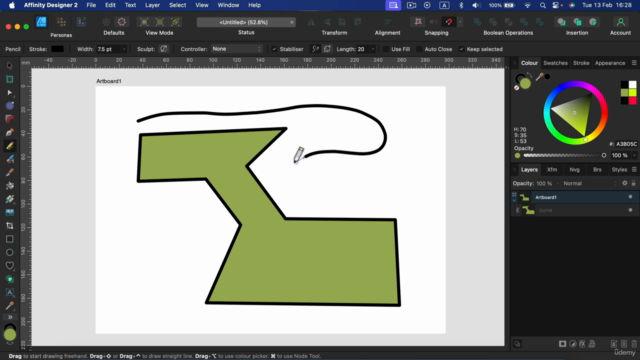Click the Revert Defaults icon
640x360 pixels.
pos(122,22)
